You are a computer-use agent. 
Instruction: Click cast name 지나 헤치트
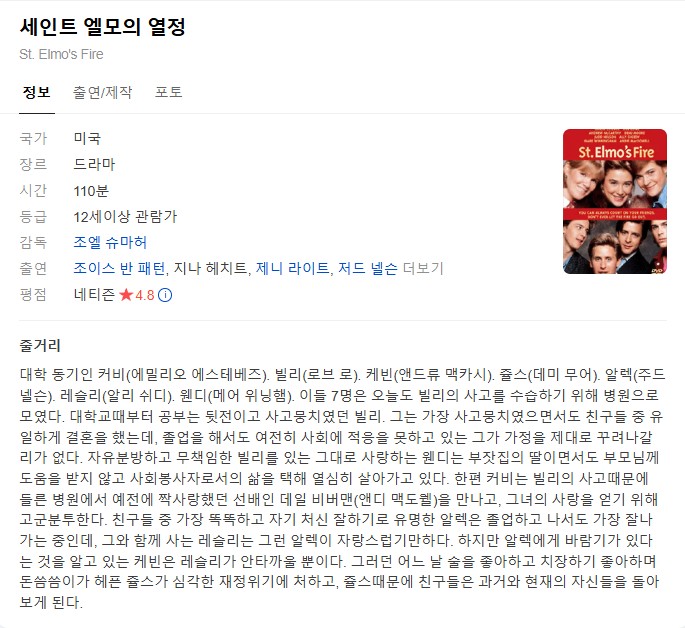click(211, 268)
